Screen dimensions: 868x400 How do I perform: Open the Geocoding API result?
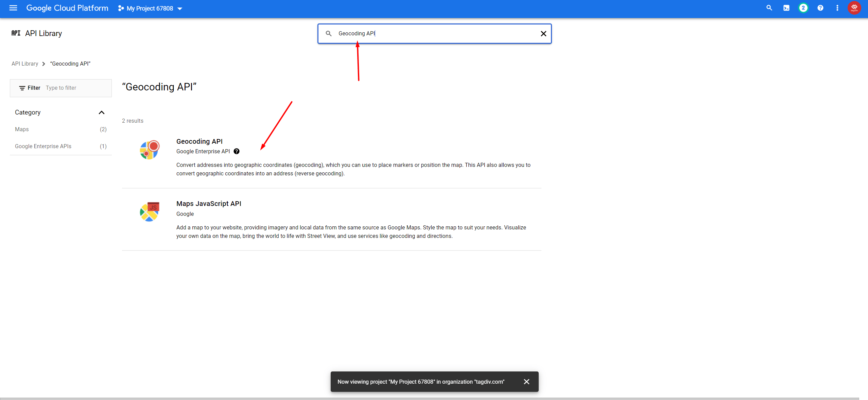(199, 141)
